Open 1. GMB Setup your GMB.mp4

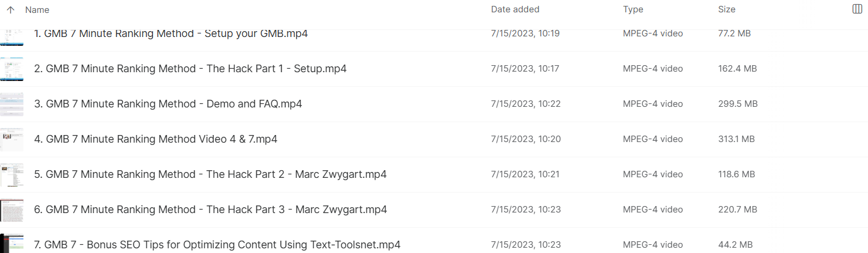[x=171, y=33]
